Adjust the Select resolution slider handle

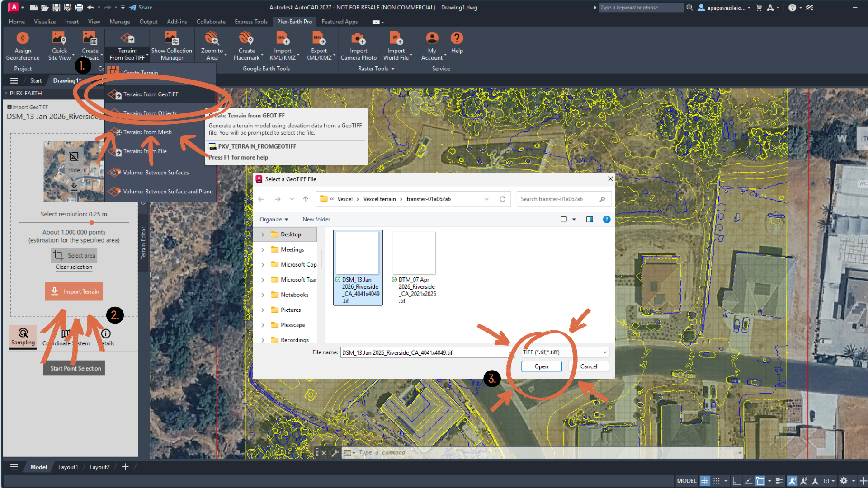point(92,222)
